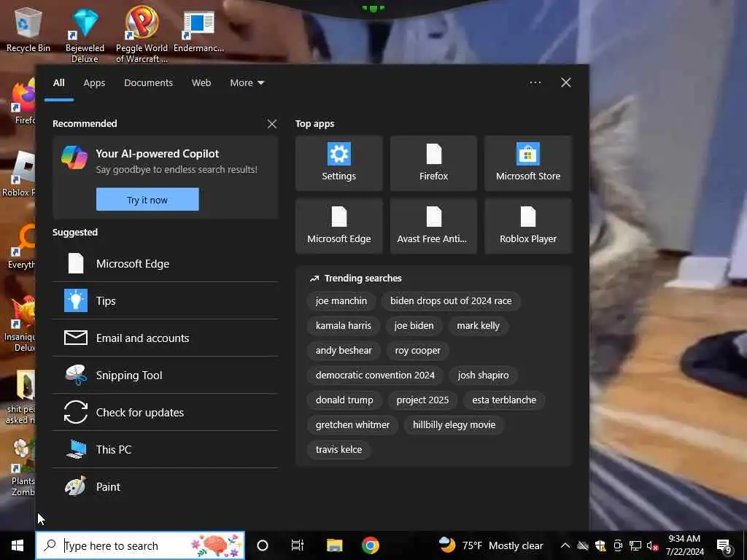Select the Check for updates suggestion
Image resolution: width=747 pixels, height=560 pixels.
pos(165,413)
